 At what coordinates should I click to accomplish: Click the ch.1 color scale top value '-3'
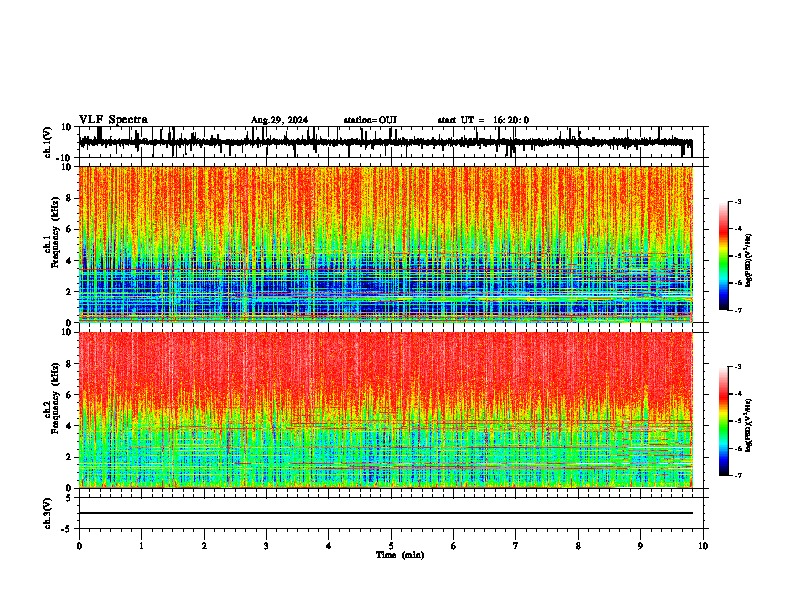737,201
